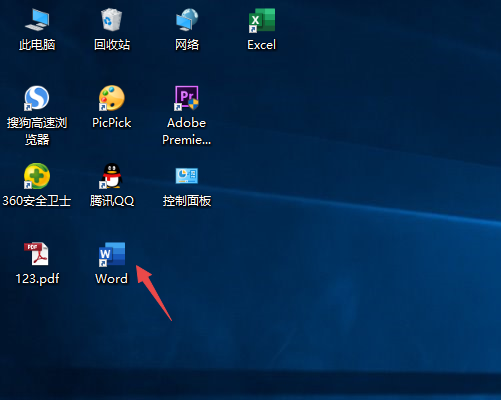Image resolution: width=501 pixels, height=400 pixels.
Task: Select the 网络 Network desktop icon
Action: pos(187,20)
